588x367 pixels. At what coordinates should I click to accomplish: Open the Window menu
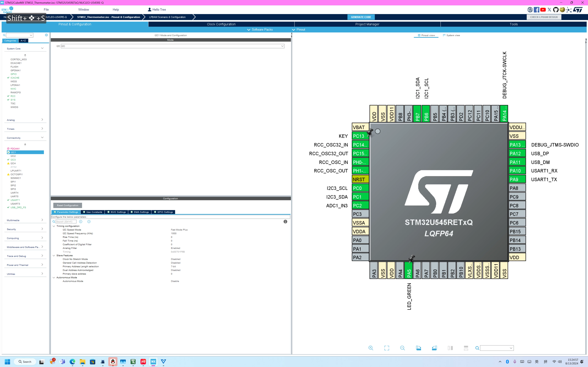(84, 9)
